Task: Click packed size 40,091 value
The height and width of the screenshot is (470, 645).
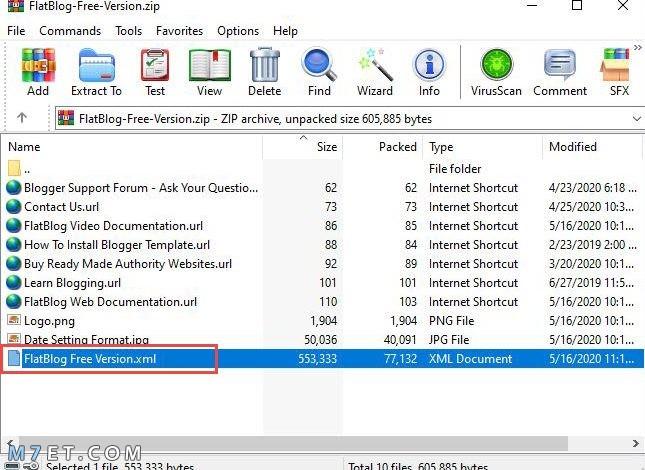Action: pyautogui.click(x=400, y=340)
